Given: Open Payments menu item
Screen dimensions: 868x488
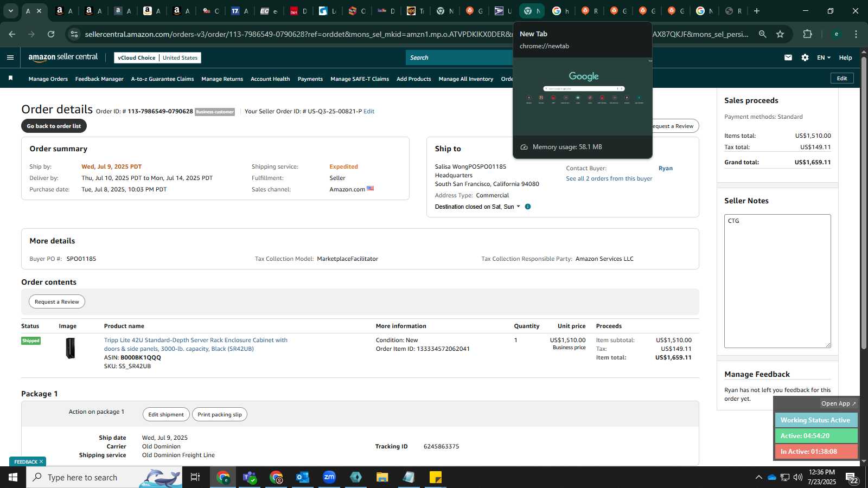Looking at the screenshot, I should (310, 79).
